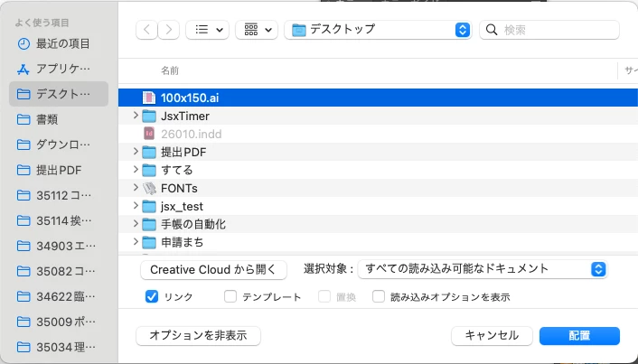Enable 読み込みオプションを表示 checkbox
Screen dimensions: 638x364
click(x=379, y=296)
